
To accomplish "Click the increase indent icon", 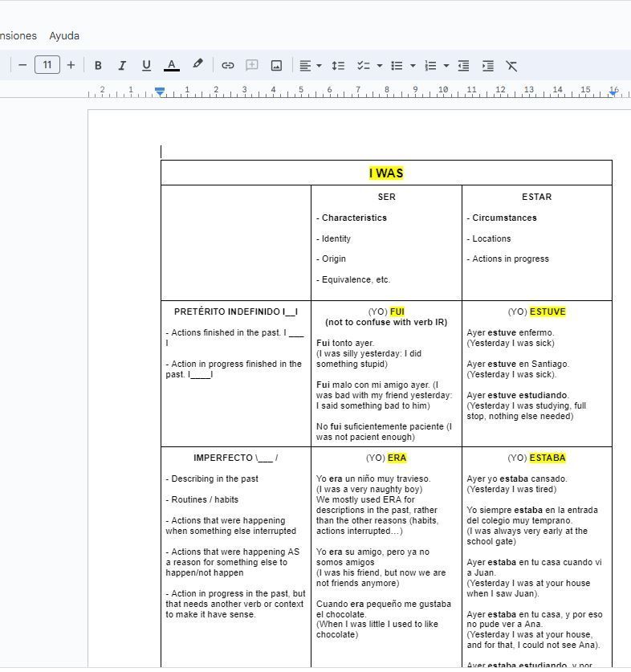I will (487, 65).
